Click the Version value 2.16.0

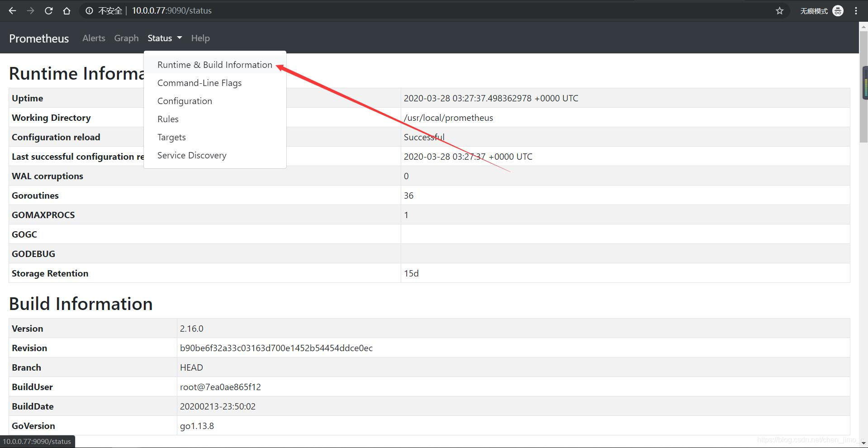pos(191,329)
